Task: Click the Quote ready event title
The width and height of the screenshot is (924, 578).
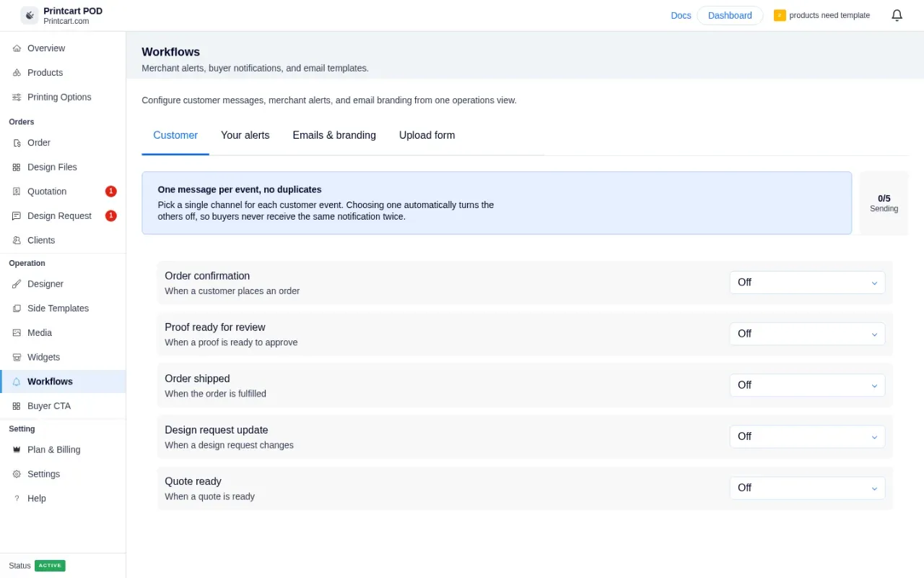Action: [193, 481]
